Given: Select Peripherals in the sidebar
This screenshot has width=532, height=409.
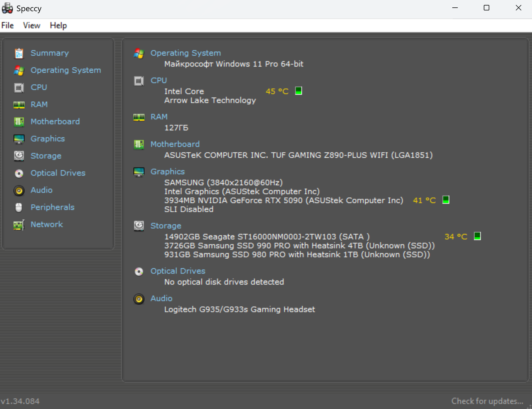Looking at the screenshot, I should pyautogui.click(x=53, y=208).
